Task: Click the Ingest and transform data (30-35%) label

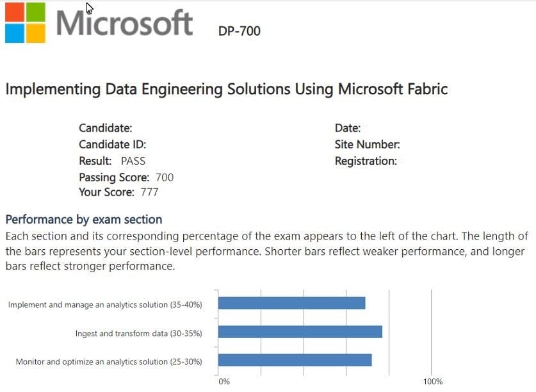Action: tap(138, 334)
